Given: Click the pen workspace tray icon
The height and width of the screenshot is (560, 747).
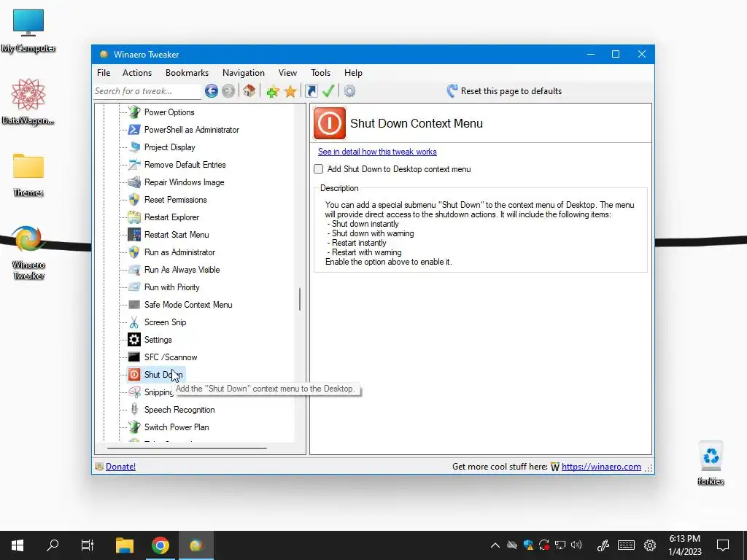Looking at the screenshot, I should click(603, 545).
